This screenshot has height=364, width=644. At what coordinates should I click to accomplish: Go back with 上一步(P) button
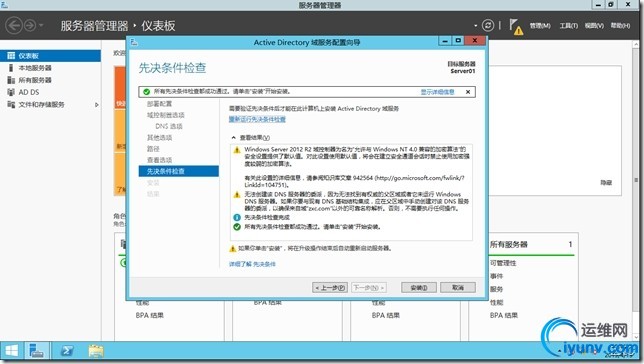pos(330,288)
